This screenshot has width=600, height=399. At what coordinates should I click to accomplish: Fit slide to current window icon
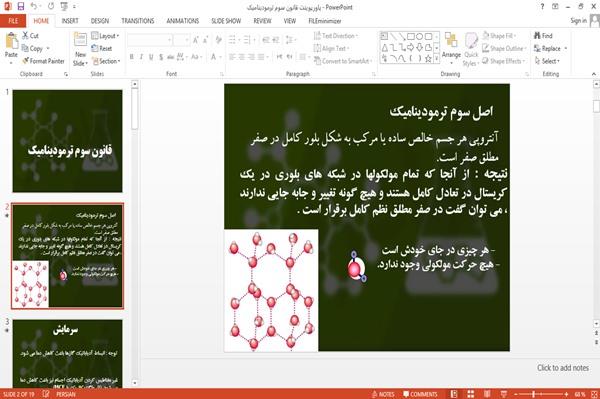(594, 394)
